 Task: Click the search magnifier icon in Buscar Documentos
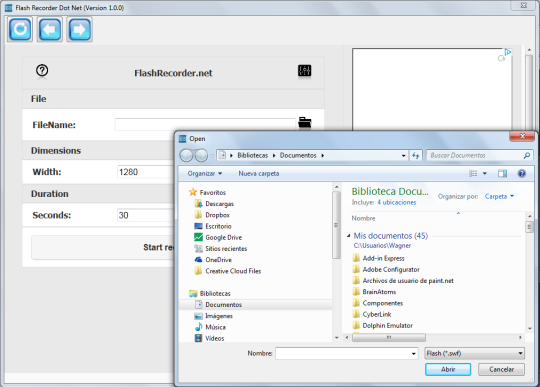pyautogui.click(x=527, y=156)
